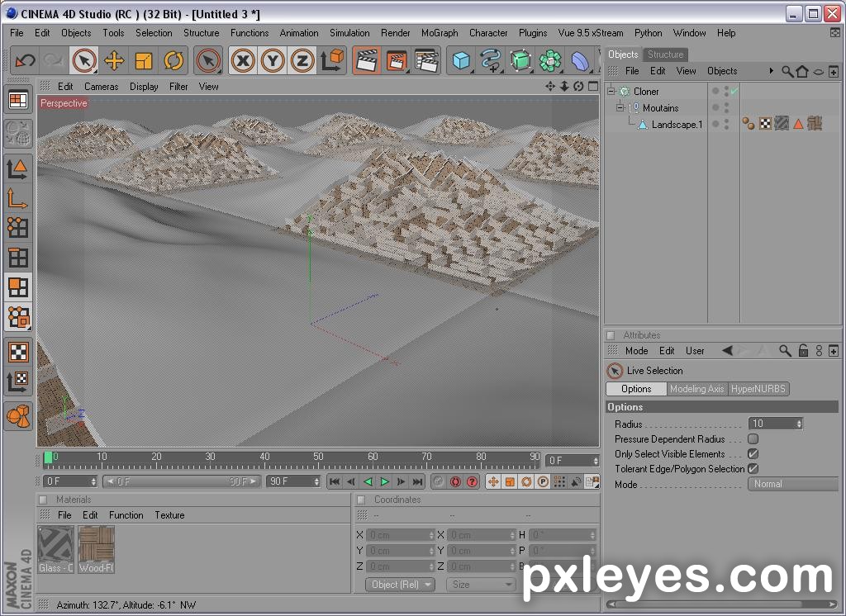Collapse the Moutains tree item

coord(620,108)
